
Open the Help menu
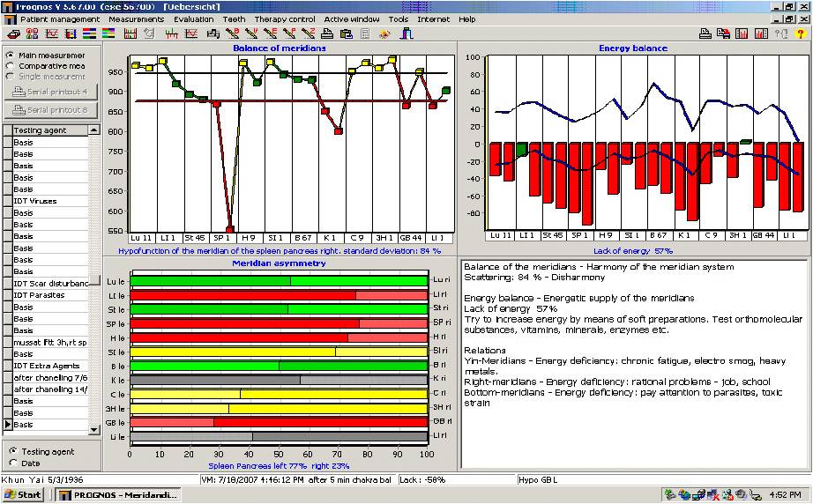pos(466,19)
